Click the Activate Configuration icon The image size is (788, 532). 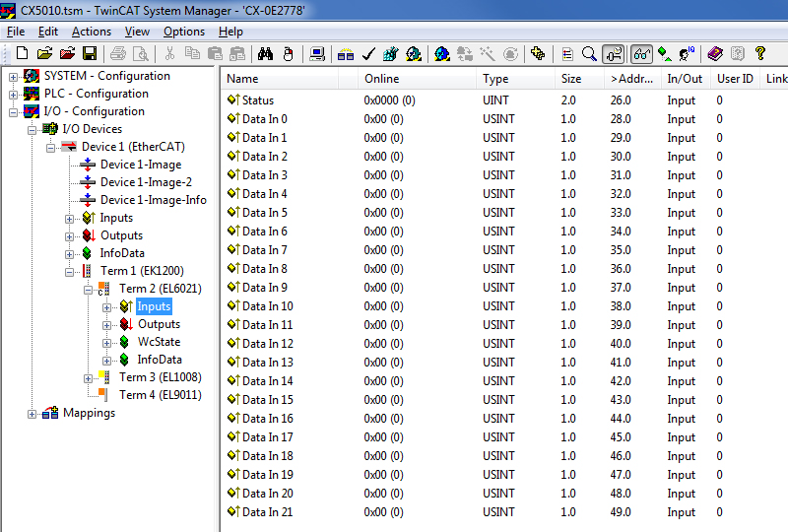click(x=390, y=53)
